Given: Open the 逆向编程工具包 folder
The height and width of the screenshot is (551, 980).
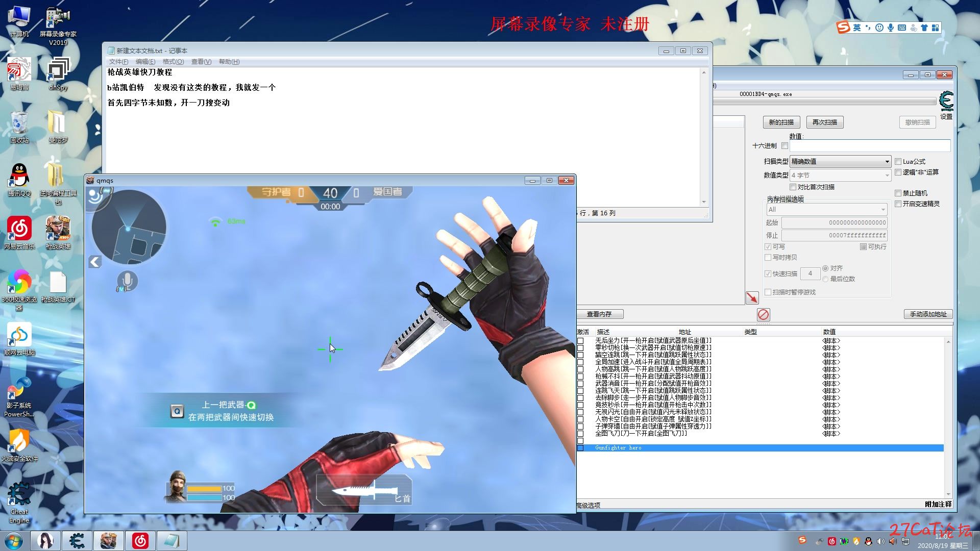Looking at the screenshot, I should pos(58,183).
